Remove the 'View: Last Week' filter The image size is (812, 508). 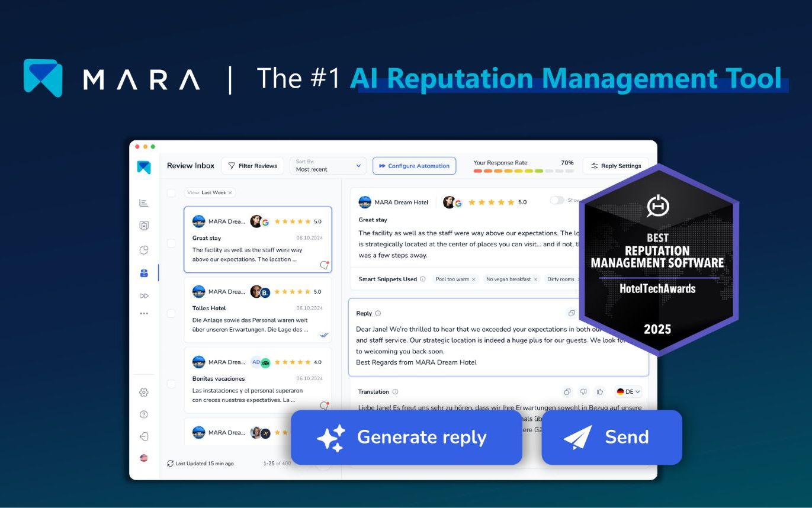[x=230, y=192]
